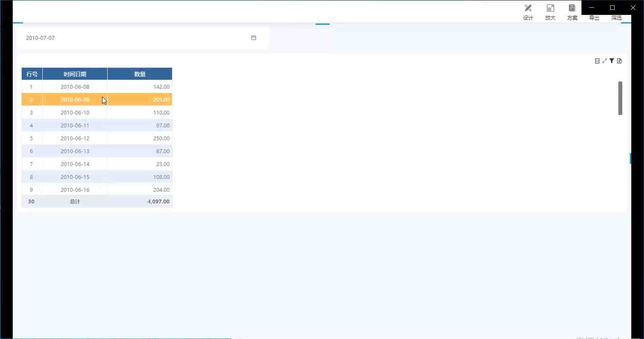Viewport: 644px width, 339px height.
Task: Minimize the window
Action: (x=592, y=7)
